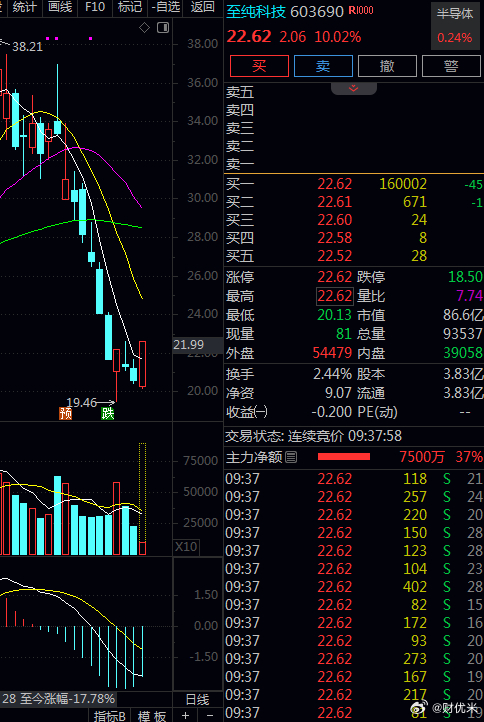Expand the sell order book chevron
The width and height of the screenshot is (484, 722).
354,88
